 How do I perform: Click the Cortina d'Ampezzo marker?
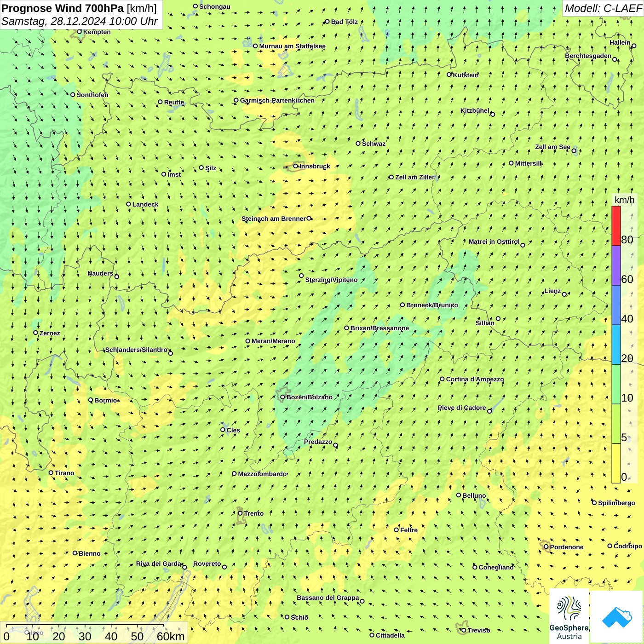click(x=443, y=379)
